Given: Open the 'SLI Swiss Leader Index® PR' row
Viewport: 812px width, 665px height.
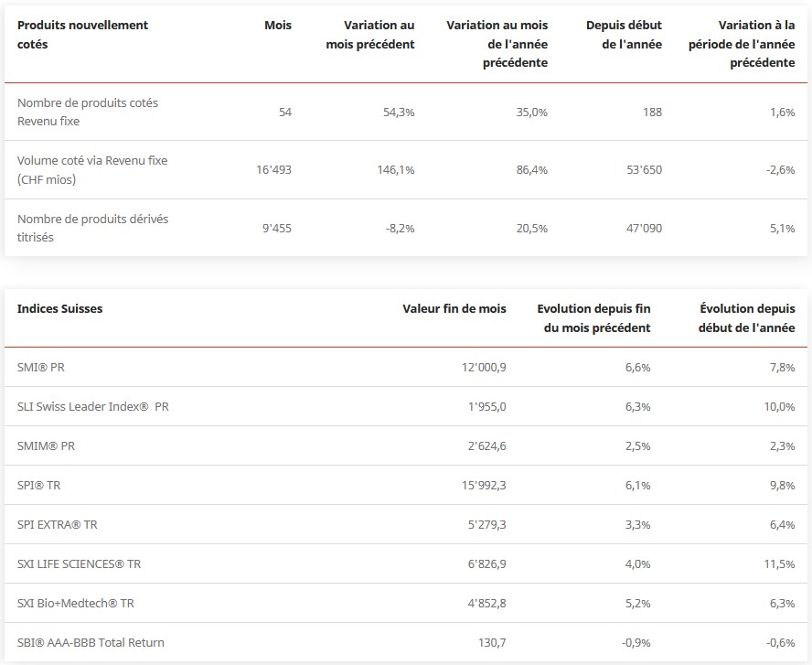Looking at the screenshot, I should click(x=92, y=406).
